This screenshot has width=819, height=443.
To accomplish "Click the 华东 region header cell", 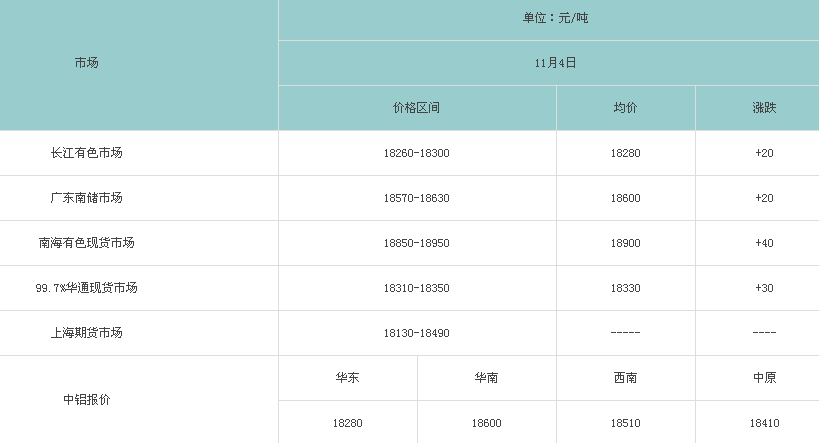I will click(x=348, y=378).
